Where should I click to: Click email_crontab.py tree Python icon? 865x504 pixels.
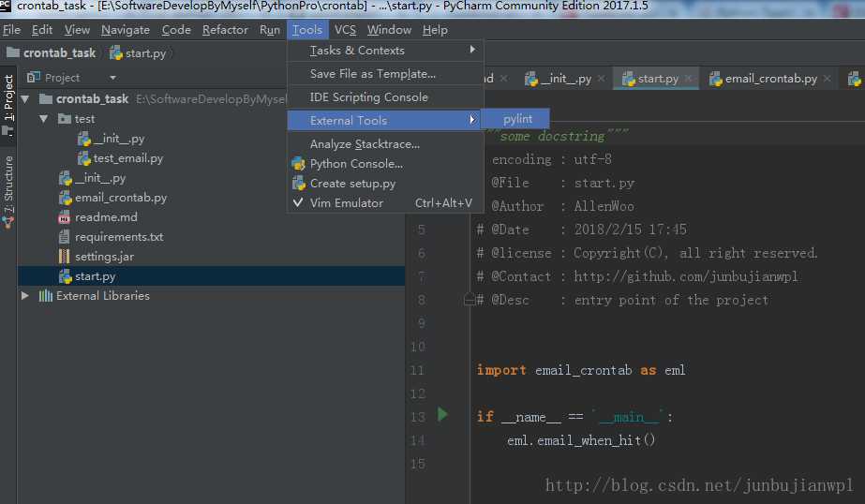[65, 198]
